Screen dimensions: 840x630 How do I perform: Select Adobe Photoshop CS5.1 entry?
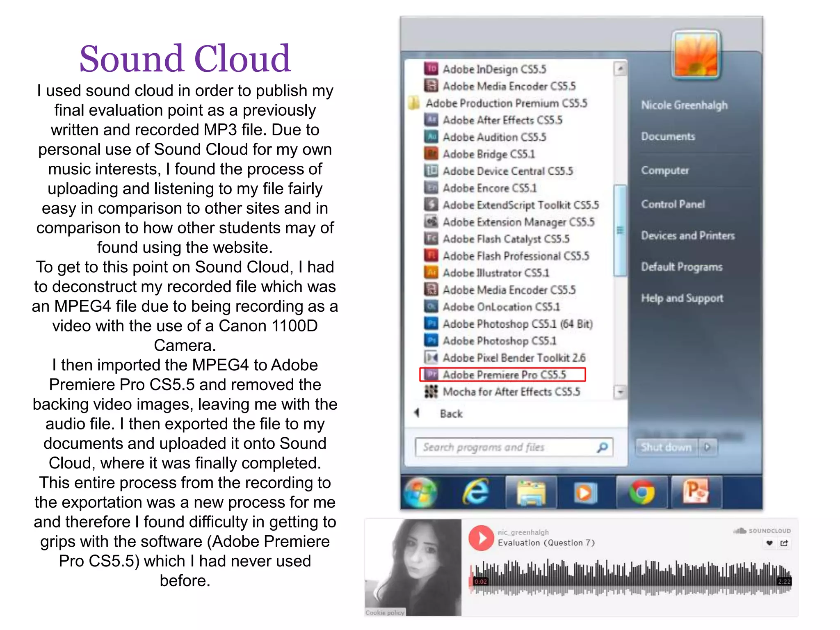pos(491,340)
